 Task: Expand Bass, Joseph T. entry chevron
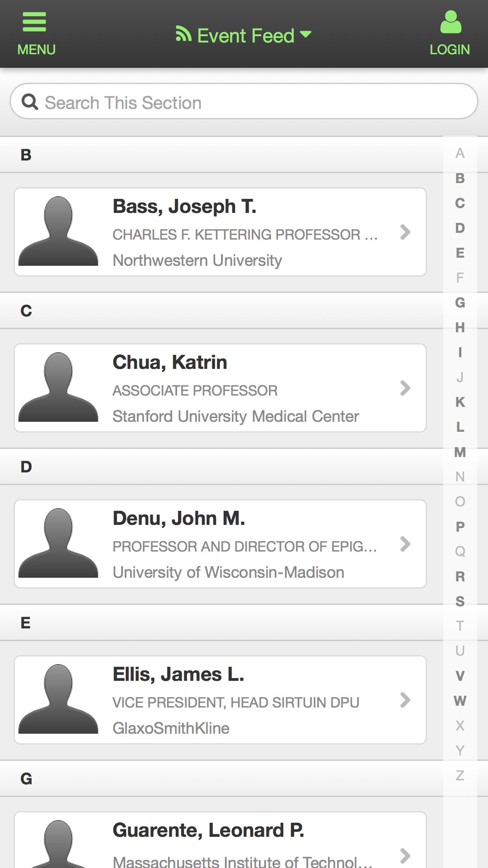[405, 232]
